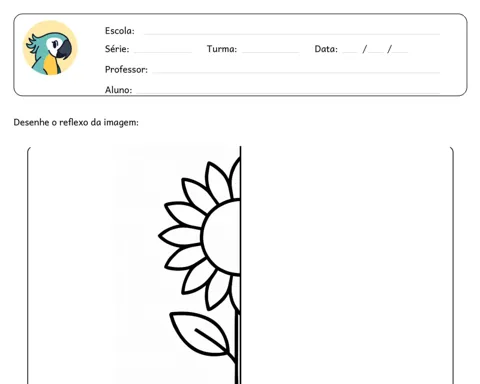Click the parrot mascot logo
This screenshot has width=480, height=384.
pos(50,48)
